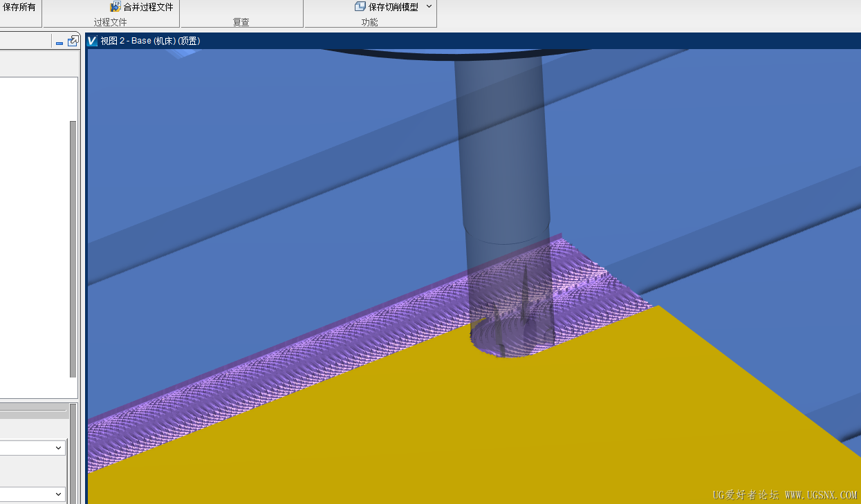Undock the left panel with the float icon

pos(73,41)
